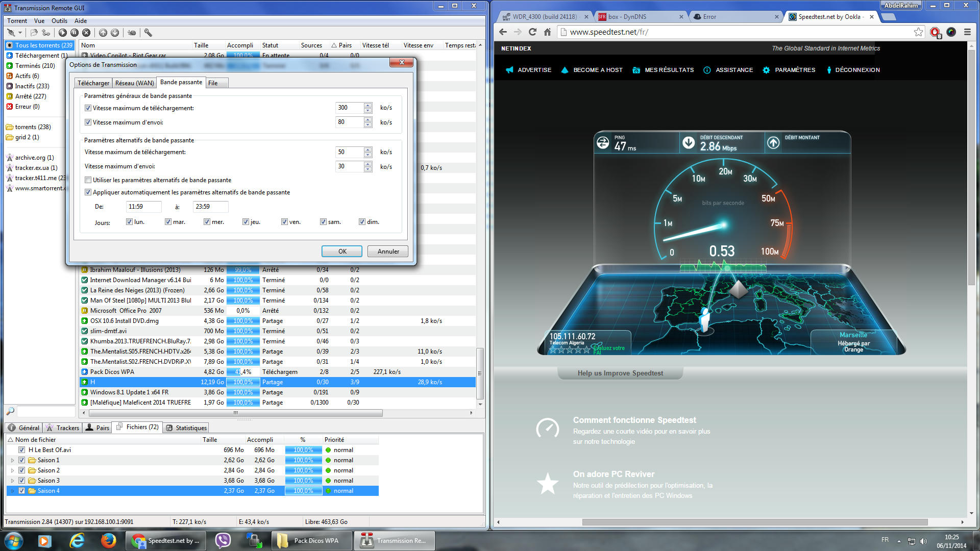The height and width of the screenshot is (551, 980).
Task: Click the pause torrent toolbar icon
Action: (75, 33)
